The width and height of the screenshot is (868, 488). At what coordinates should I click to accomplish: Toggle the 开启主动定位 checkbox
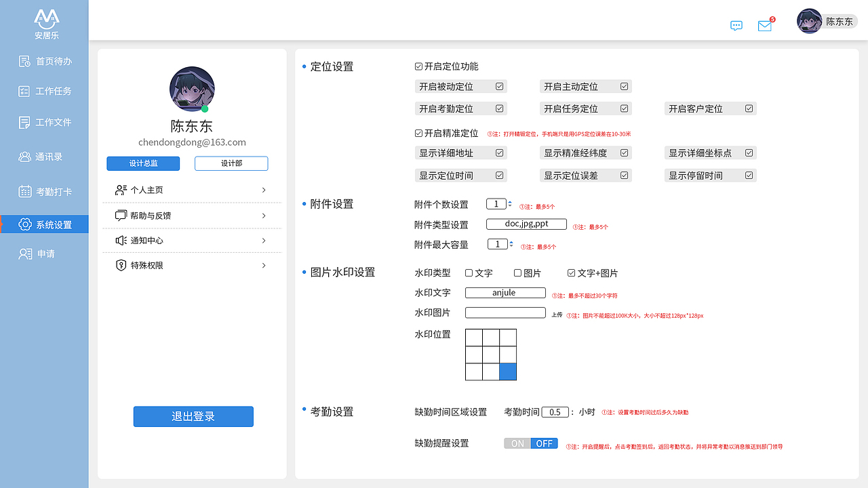(625, 87)
